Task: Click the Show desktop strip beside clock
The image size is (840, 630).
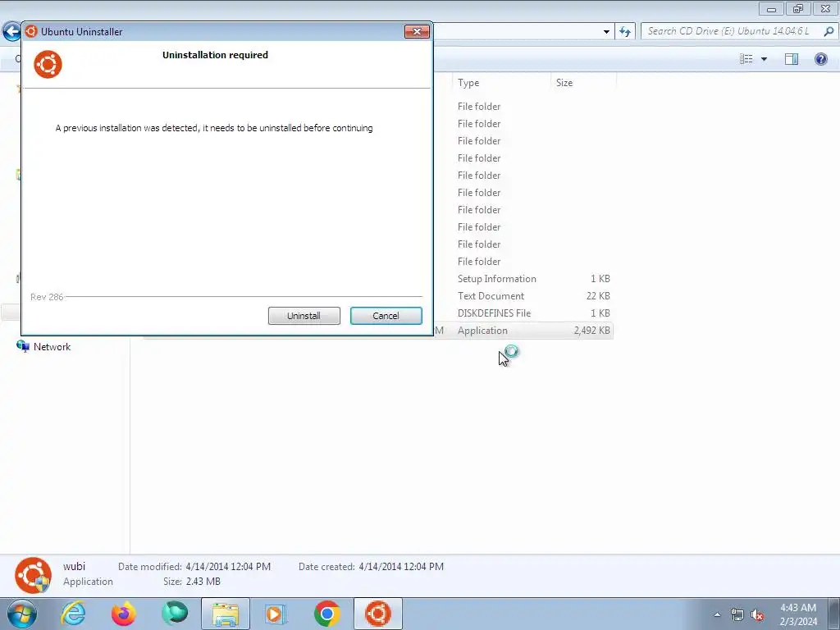Action: 834,614
